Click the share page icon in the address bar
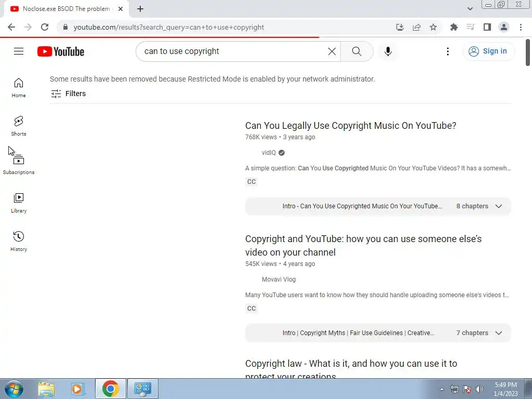 (x=417, y=27)
